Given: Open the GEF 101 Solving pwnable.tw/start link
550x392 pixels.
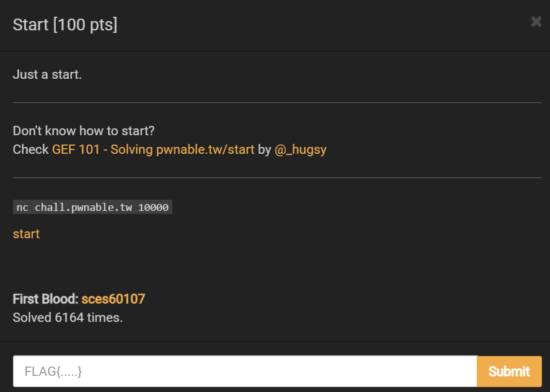Looking at the screenshot, I should 153,150.
